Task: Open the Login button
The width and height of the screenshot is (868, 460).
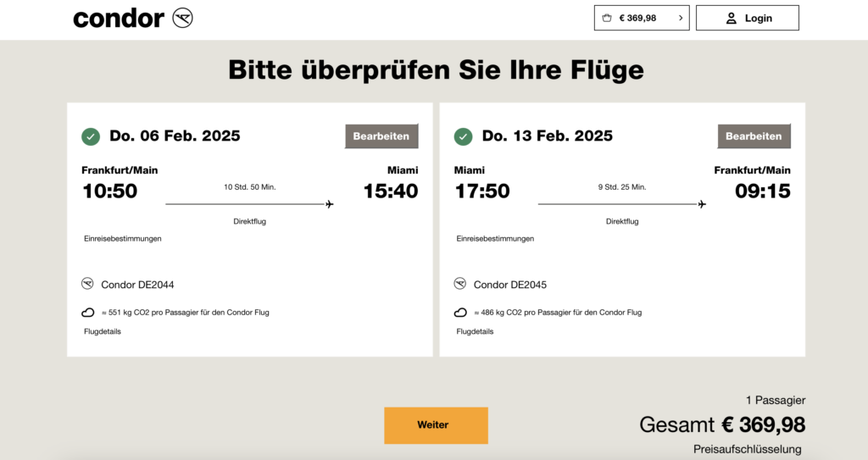Action: pyautogui.click(x=748, y=18)
